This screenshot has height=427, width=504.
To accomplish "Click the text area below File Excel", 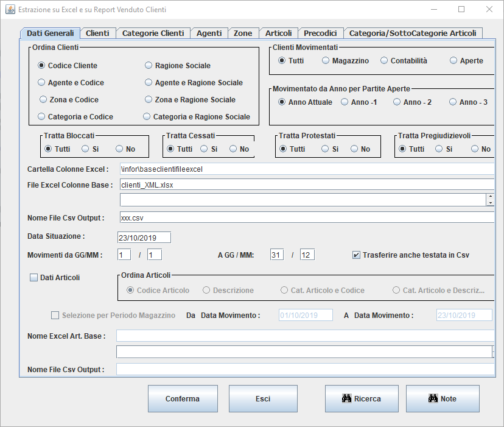I will 303,200.
